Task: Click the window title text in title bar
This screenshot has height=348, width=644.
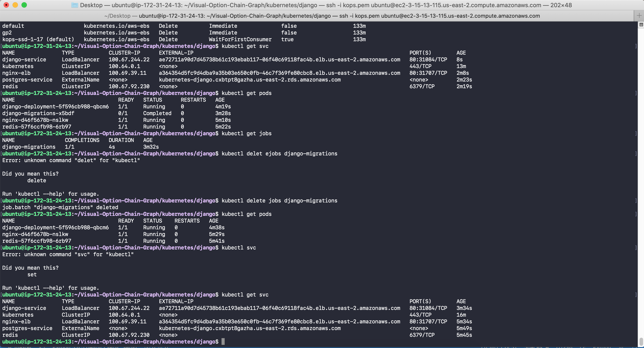Action: pos(326,5)
